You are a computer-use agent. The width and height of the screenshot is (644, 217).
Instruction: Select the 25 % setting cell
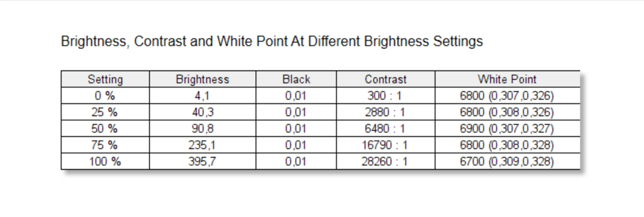click(105, 112)
